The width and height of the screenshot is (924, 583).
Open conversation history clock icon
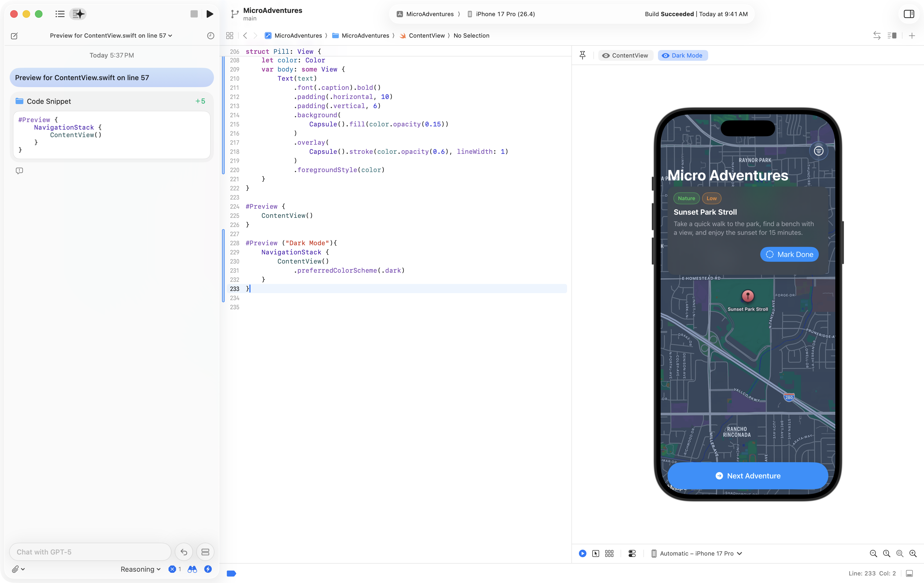tap(210, 36)
